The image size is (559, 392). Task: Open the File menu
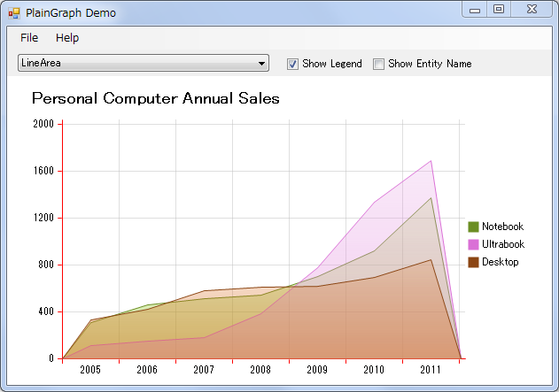[x=29, y=38]
